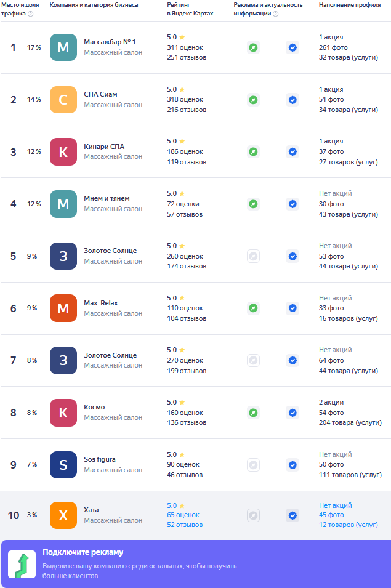Click "52 отзывов" link in Хата row
Screen dimensions: 391x588
point(185,525)
